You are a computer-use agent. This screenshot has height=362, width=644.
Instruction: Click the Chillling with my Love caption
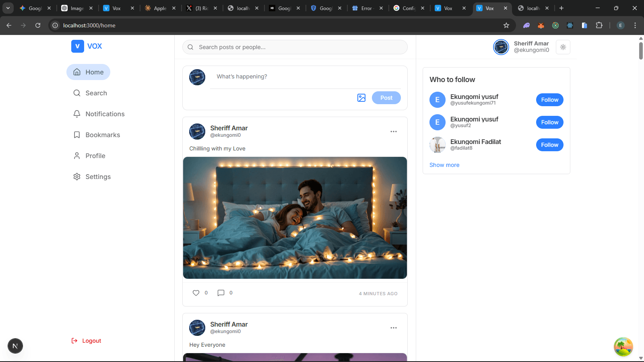[217, 148]
